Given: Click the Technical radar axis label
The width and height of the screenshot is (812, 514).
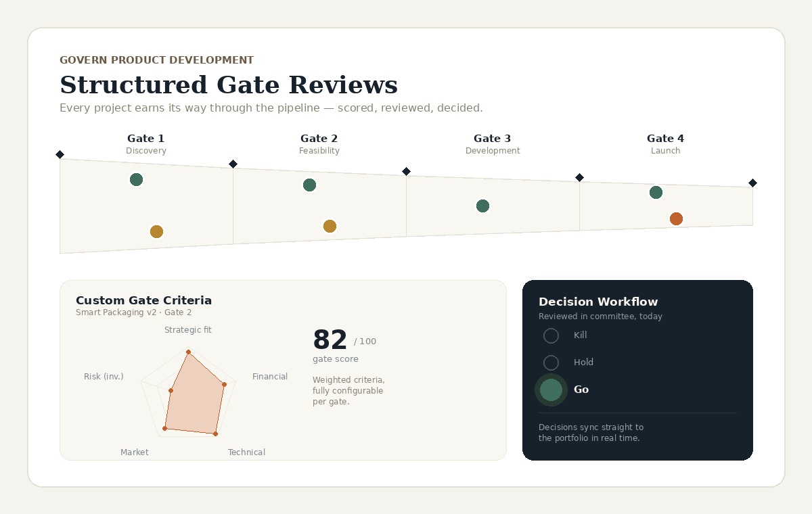Looking at the screenshot, I should 246,452.
